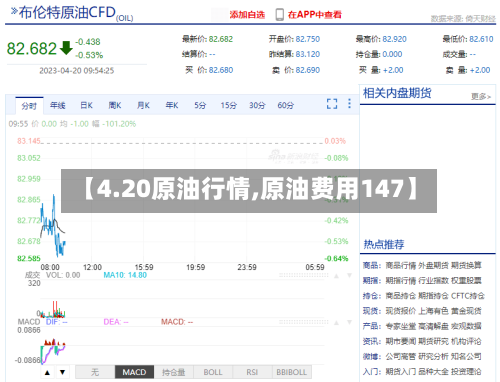Screen dimensions: 500x382
Task: Select the 15分 interval tab
Action: pyautogui.click(x=228, y=106)
